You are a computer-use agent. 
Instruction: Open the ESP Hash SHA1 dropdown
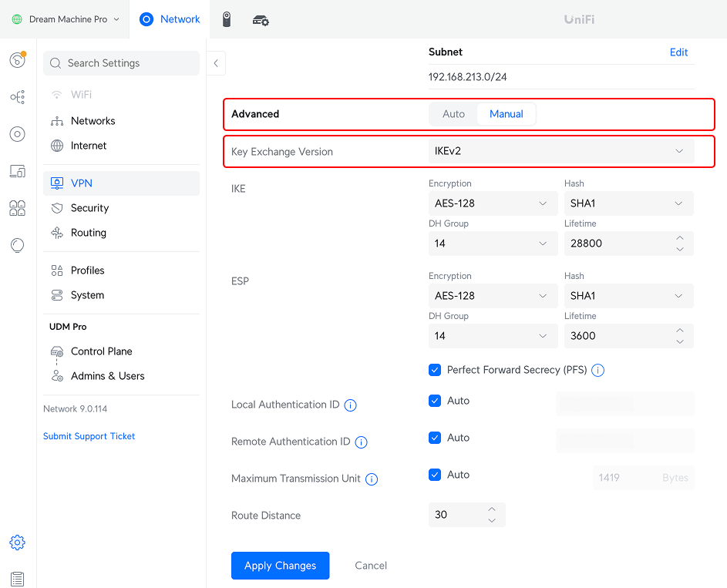(x=629, y=296)
